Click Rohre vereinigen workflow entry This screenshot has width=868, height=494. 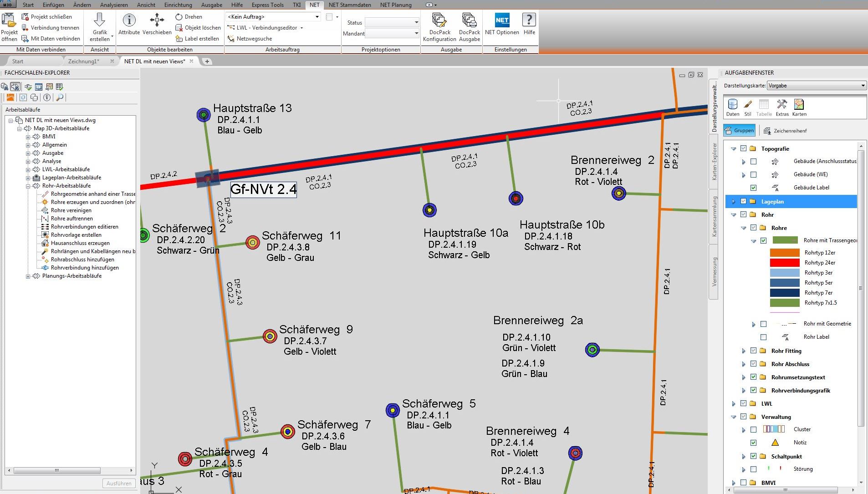pyautogui.click(x=71, y=210)
